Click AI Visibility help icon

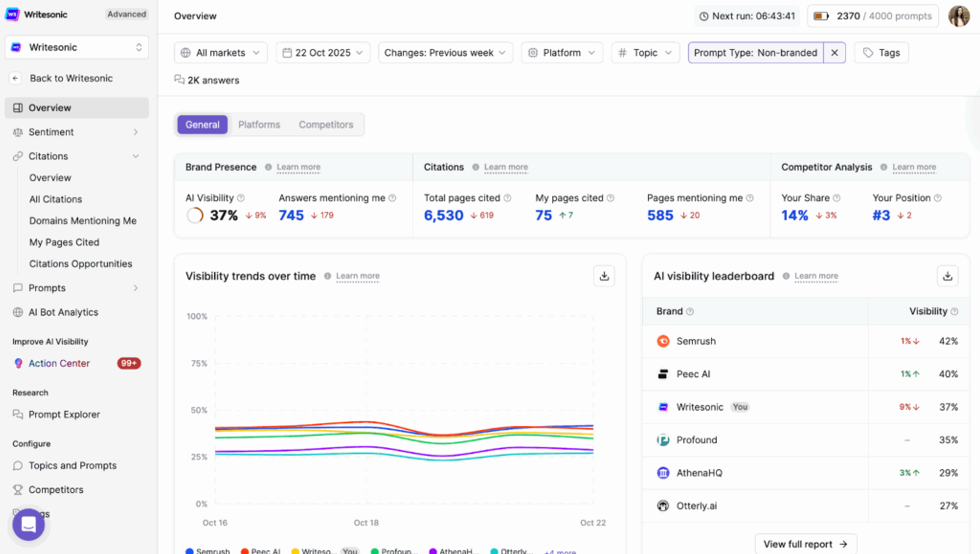241,198
